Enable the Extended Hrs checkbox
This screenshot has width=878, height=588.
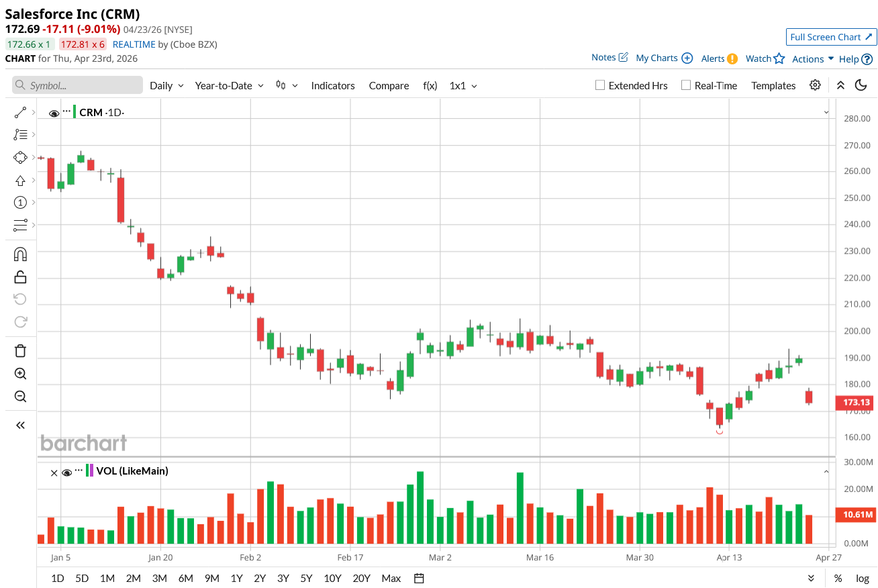click(601, 85)
